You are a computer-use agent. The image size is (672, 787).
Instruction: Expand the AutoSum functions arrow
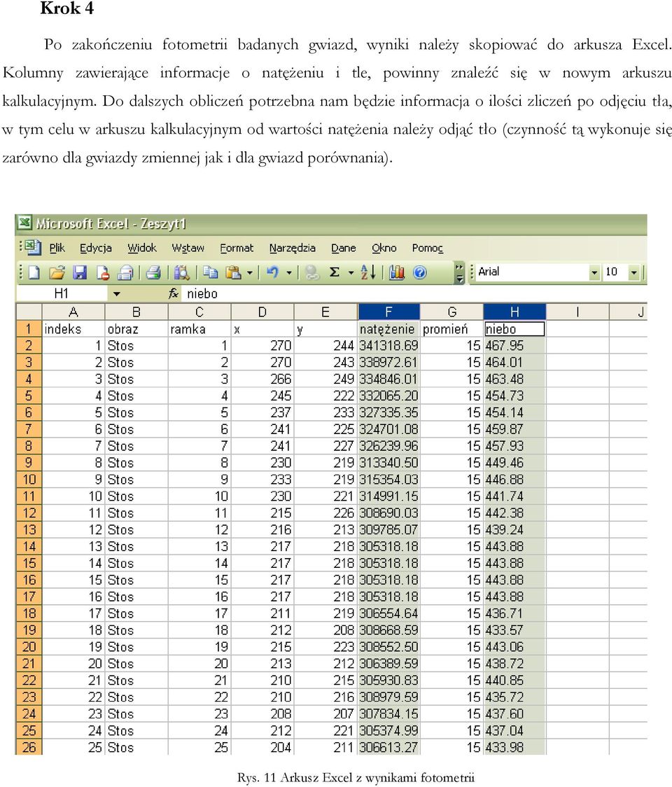[x=351, y=273]
